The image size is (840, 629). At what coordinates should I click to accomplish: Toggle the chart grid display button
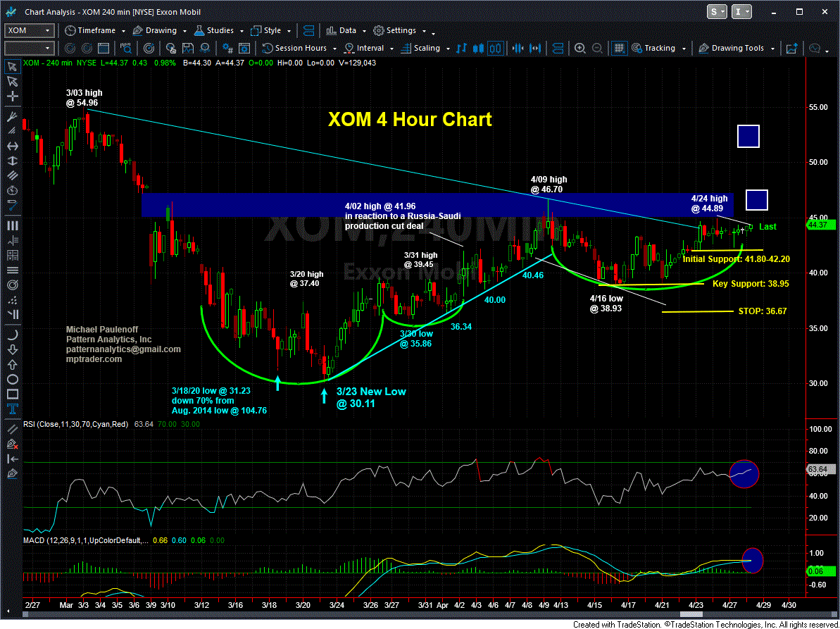(621, 48)
